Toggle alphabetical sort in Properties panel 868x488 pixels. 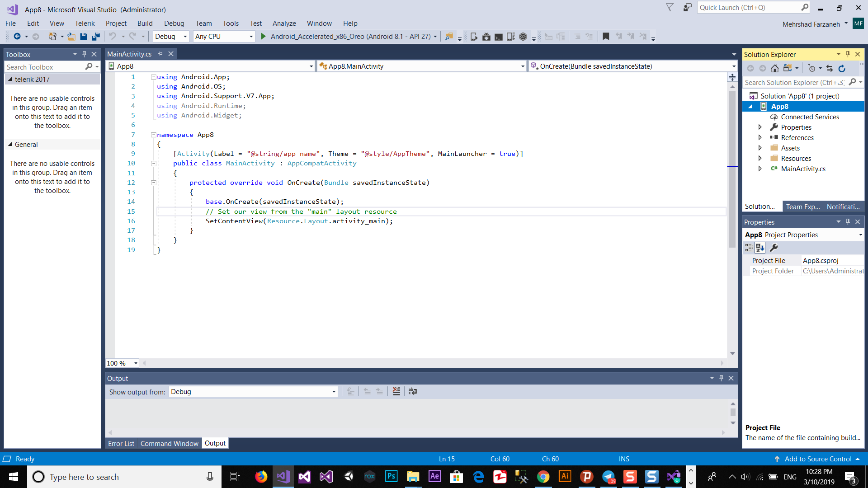point(760,248)
